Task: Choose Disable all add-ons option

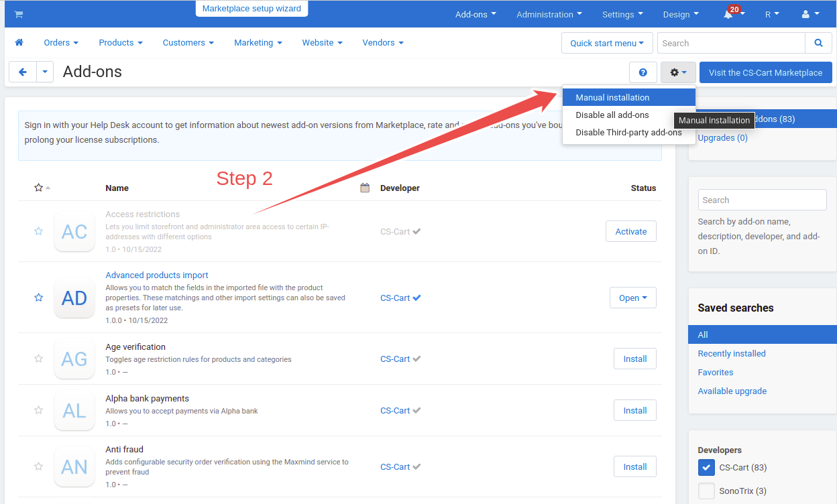Action: pos(612,115)
